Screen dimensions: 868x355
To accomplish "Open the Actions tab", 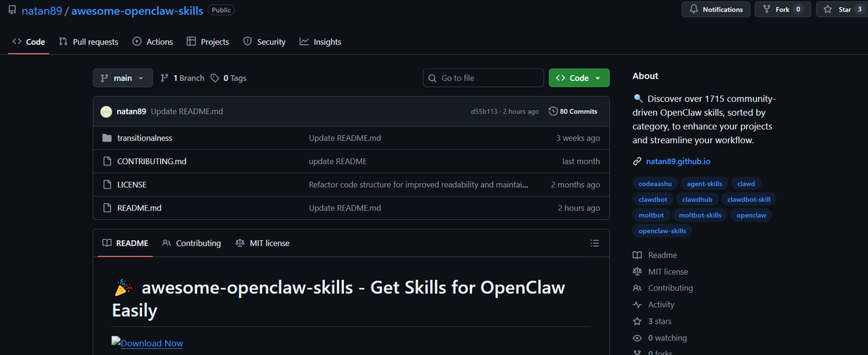I will point(153,41).
